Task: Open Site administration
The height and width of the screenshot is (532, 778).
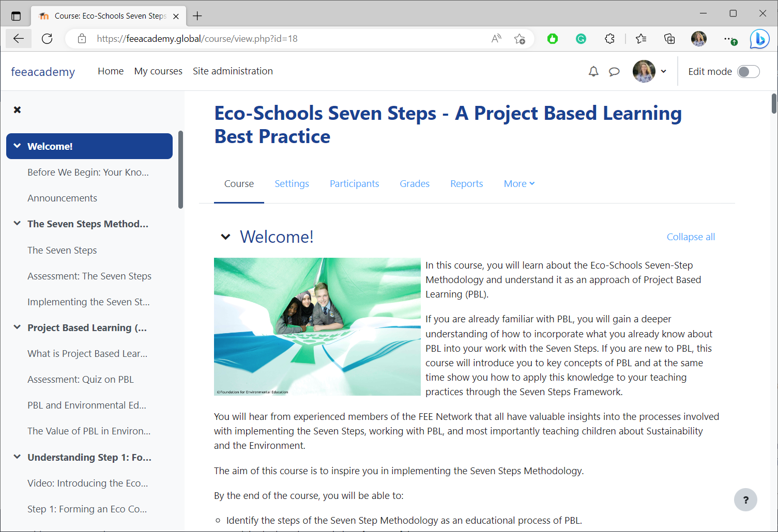Action: (x=233, y=71)
